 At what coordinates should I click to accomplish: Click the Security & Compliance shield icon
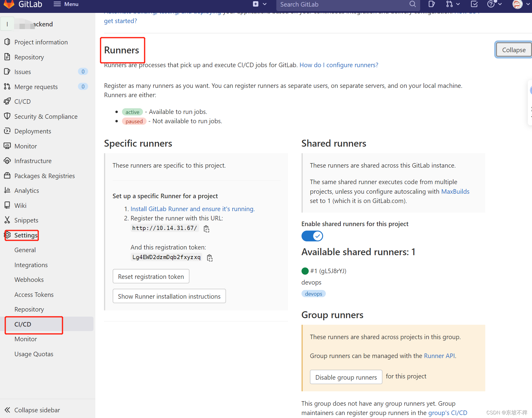click(x=7, y=116)
